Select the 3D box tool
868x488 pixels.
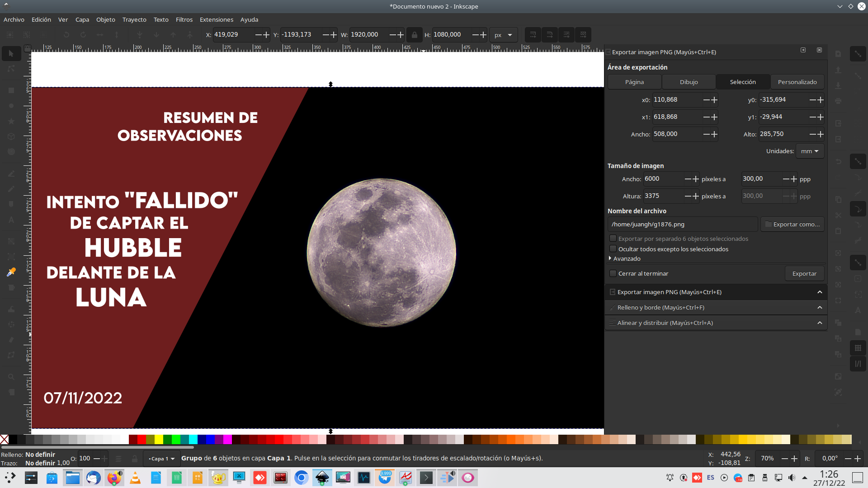click(x=11, y=136)
